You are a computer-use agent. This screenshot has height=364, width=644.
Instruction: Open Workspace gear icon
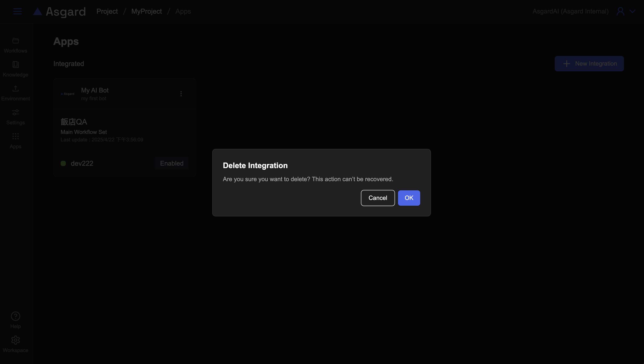click(x=16, y=340)
